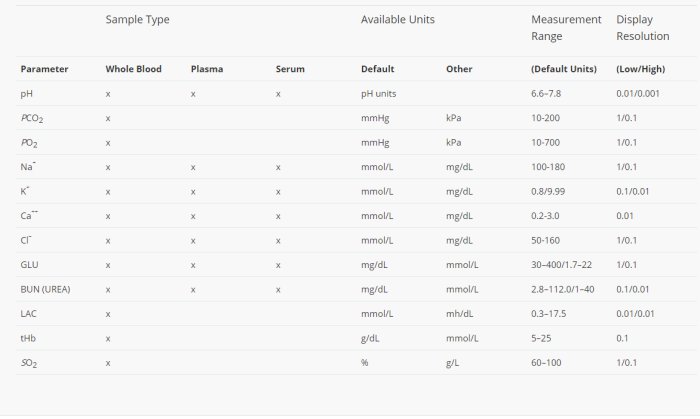
Task: Click the Other units column heading
Action: click(459, 69)
